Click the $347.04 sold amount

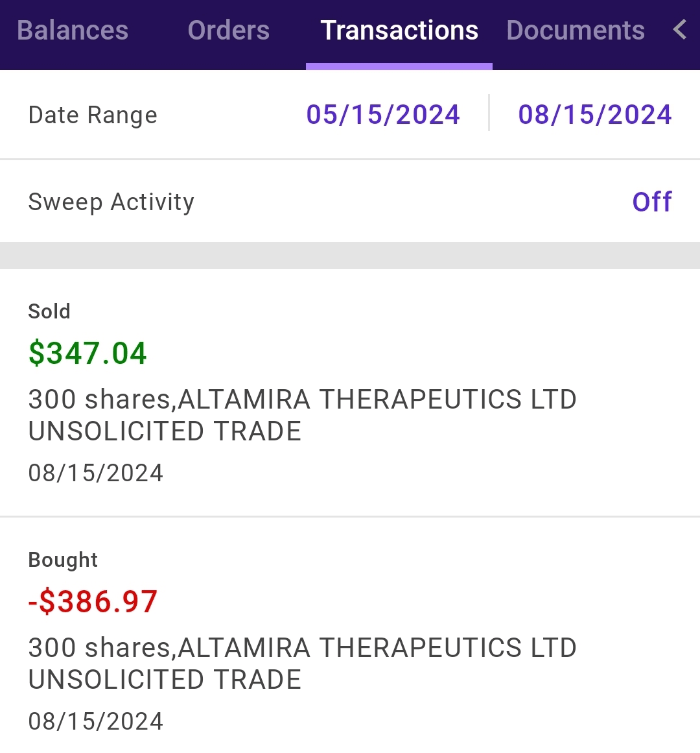pyautogui.click(x=87, y=353)
